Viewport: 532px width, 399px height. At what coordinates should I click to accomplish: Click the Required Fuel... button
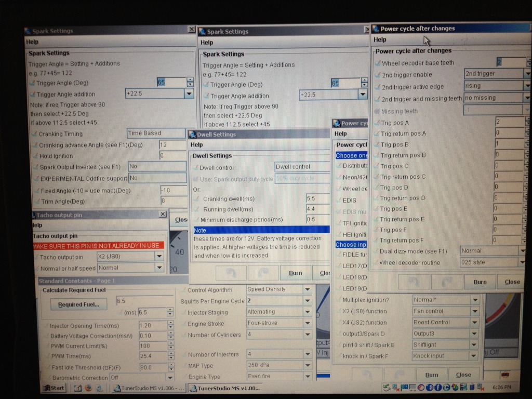[x=78, y=304]
